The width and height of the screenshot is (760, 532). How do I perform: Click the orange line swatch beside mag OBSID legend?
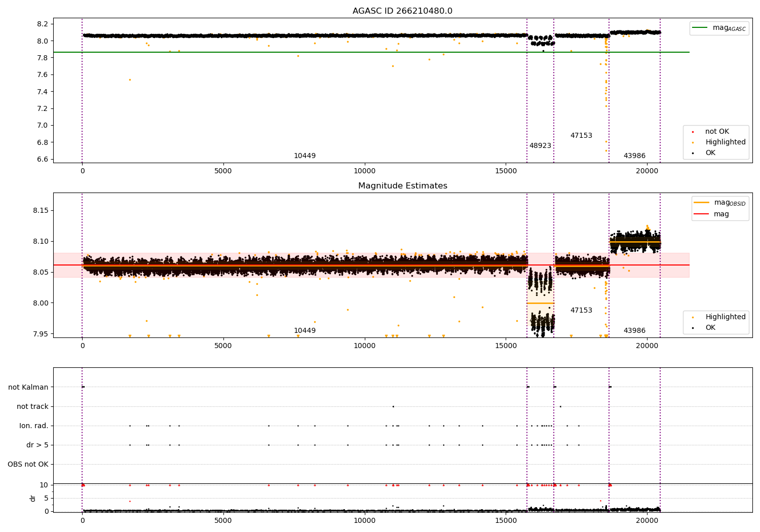click(702, 203)
